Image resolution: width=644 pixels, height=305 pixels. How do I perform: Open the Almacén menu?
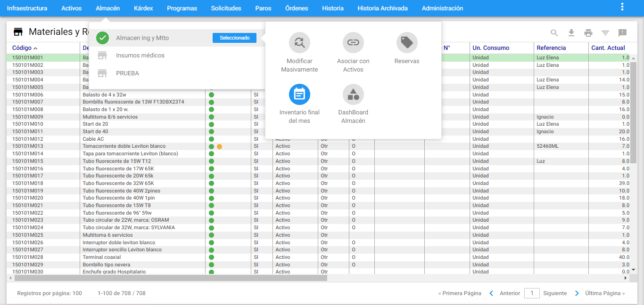(107, 8)
